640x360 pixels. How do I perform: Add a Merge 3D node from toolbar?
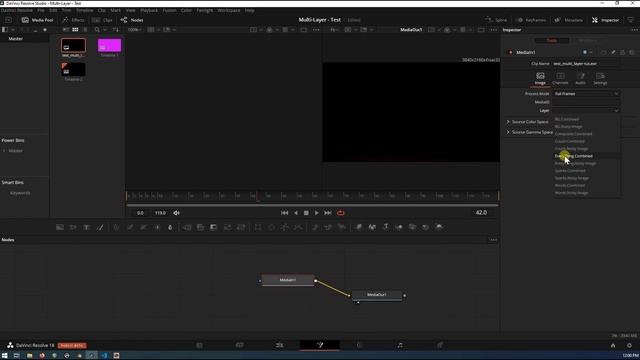point(399,227)
